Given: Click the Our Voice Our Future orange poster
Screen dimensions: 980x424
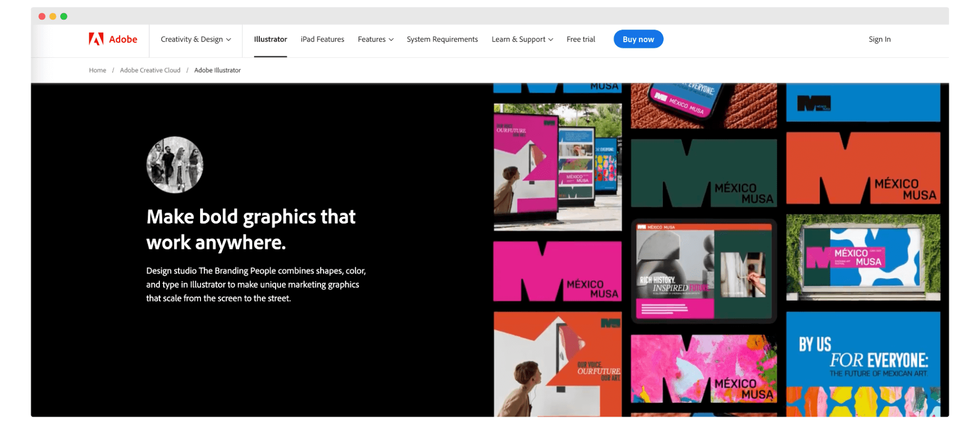Looking at the screenshot, I should pyautogui.click(x=557, y=364).
